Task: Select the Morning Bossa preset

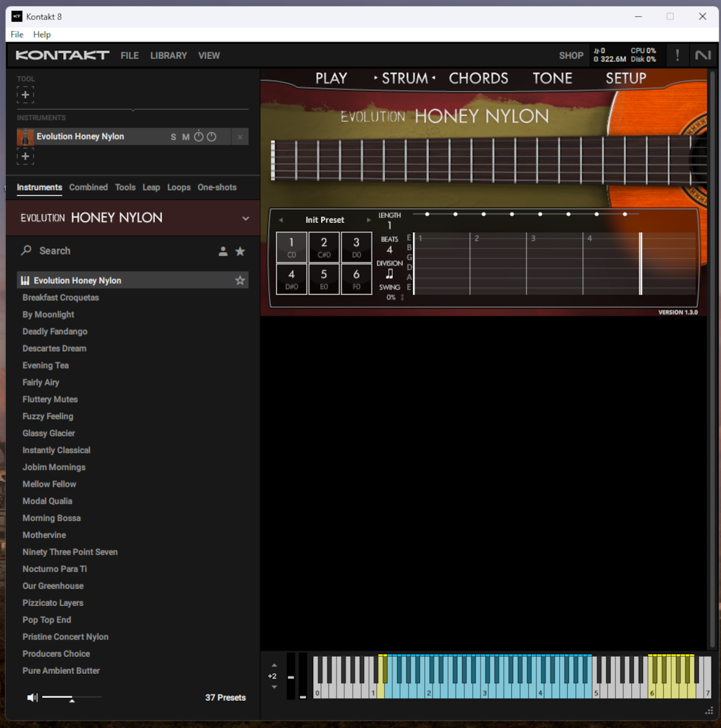Action: [x=52, y=518]
